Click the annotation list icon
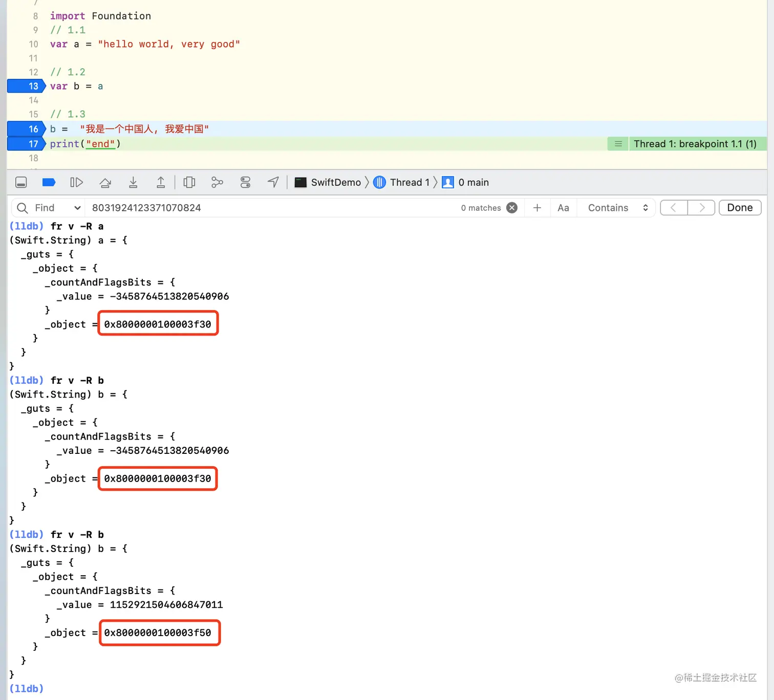This screenshot has width=774, height=700. click(618, 144)
